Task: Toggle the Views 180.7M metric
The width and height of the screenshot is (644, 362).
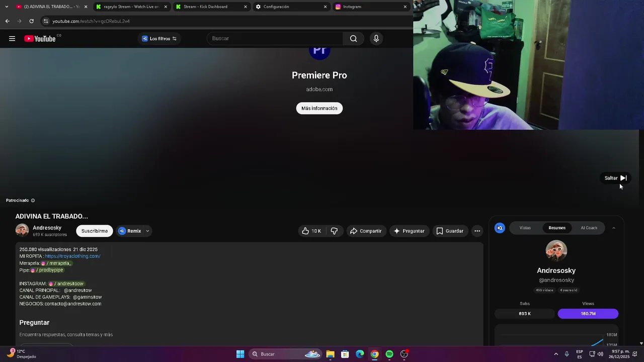Action: pyautogui.click(x=588, y=314)
